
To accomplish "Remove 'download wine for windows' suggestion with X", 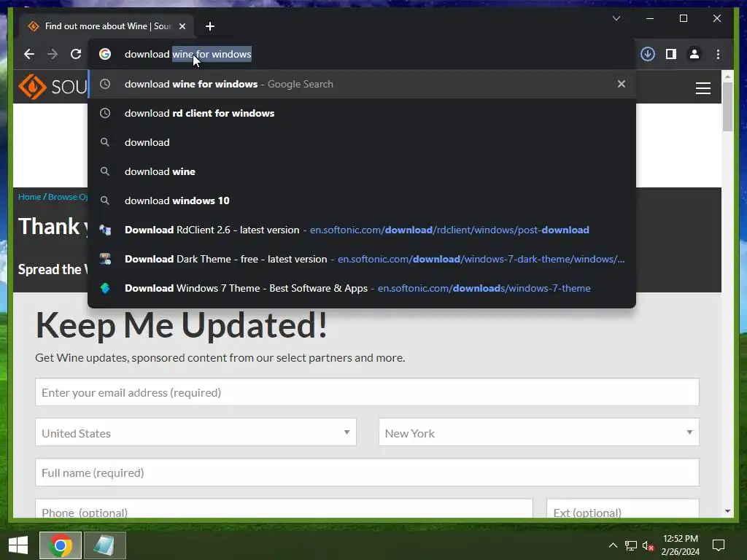I will point(622,84).
